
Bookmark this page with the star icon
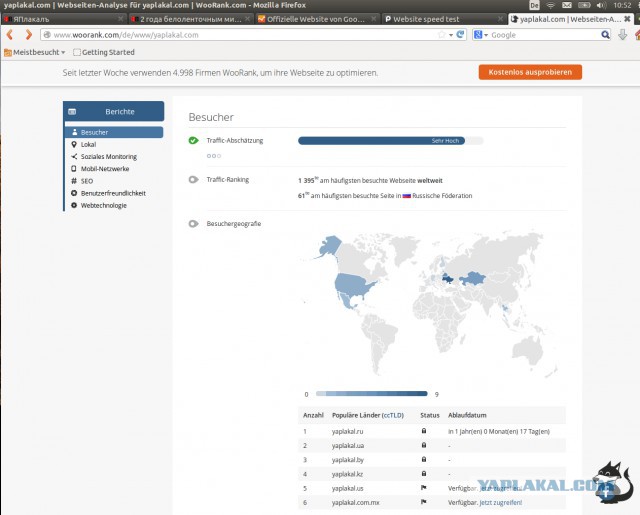point(442,35)
